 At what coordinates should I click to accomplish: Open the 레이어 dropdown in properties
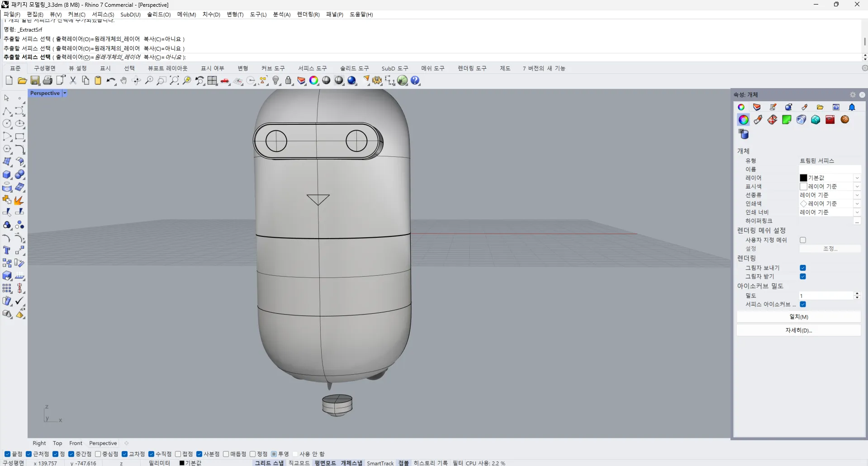(857, 178)
